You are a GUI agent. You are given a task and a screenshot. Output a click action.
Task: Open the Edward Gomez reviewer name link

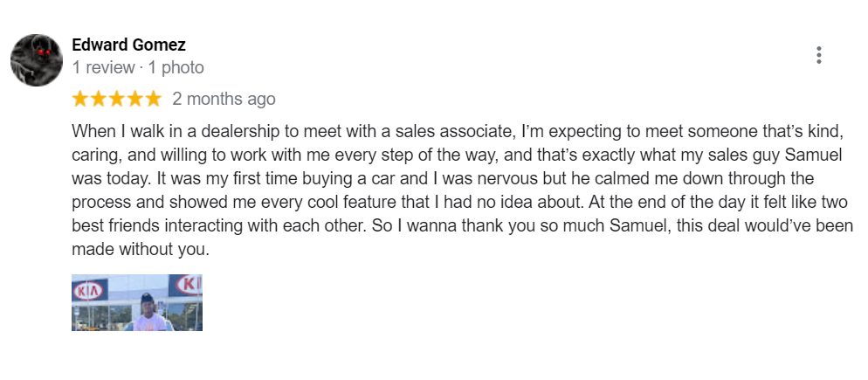(128, 45)
